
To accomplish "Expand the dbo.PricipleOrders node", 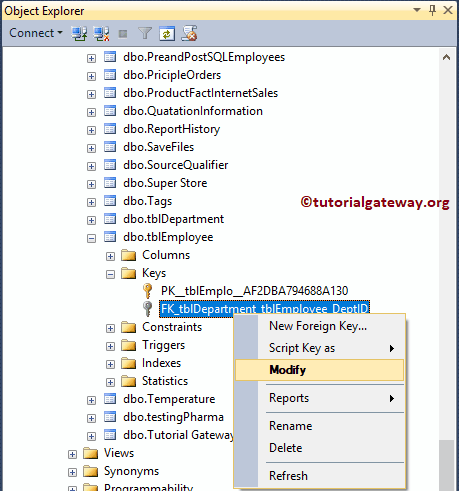I will click(x=91, y=76).
